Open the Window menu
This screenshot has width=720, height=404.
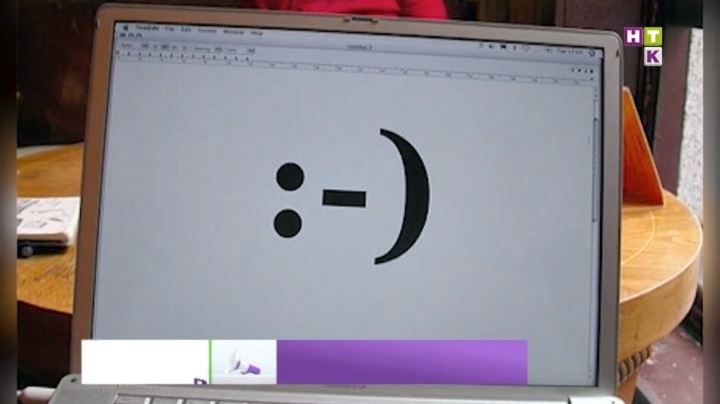[x=233, y=32]
